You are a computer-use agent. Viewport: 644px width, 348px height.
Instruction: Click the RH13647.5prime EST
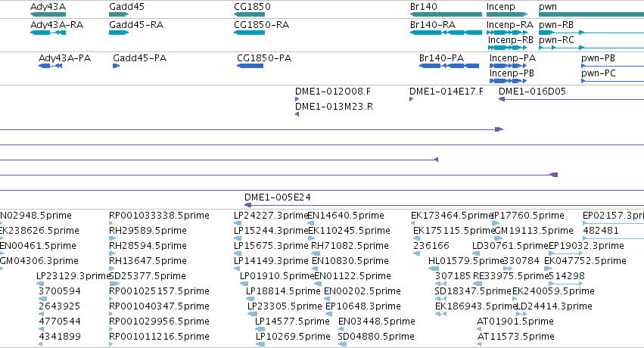click(x=148, y=261)
